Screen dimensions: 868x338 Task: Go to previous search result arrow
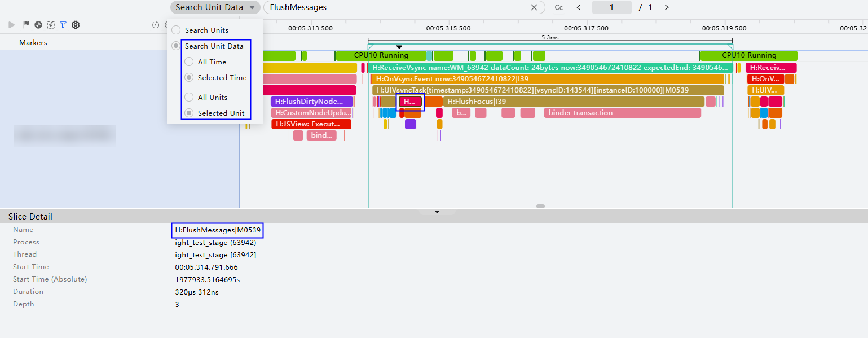coord(579,7)
